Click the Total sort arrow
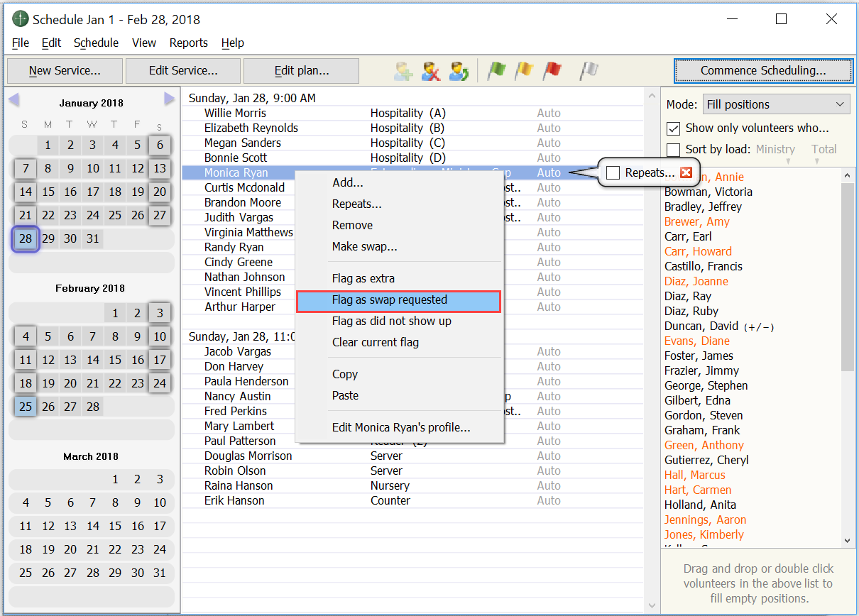 pos(816,162)
